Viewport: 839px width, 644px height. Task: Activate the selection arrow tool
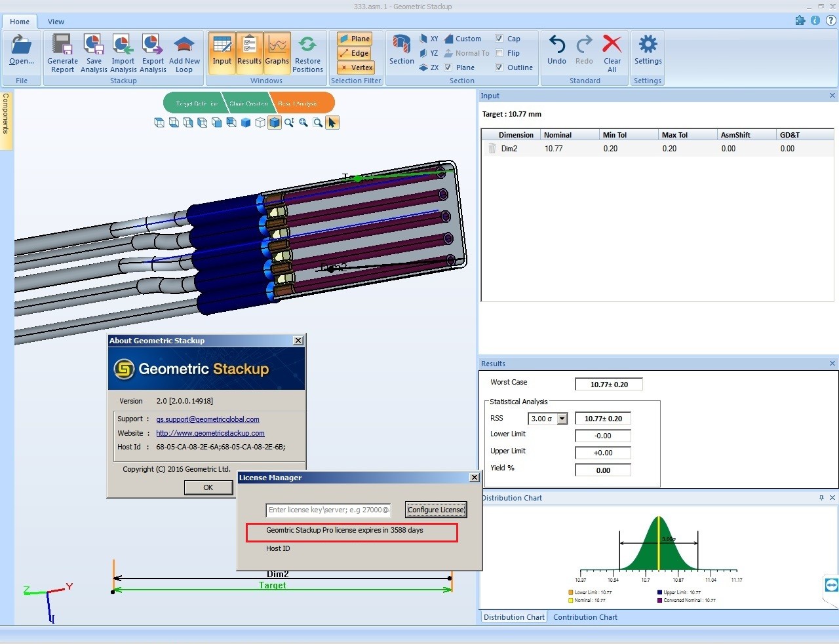(x=332, y=123)
